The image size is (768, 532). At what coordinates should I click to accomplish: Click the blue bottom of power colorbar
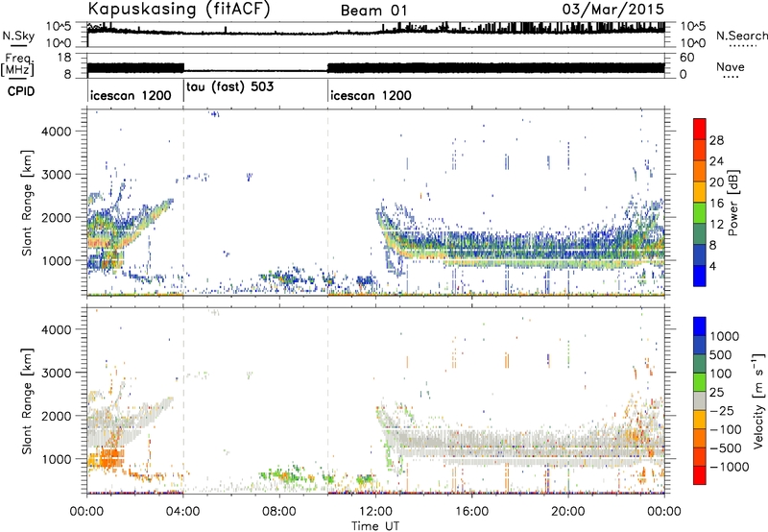tap(700, 276)
